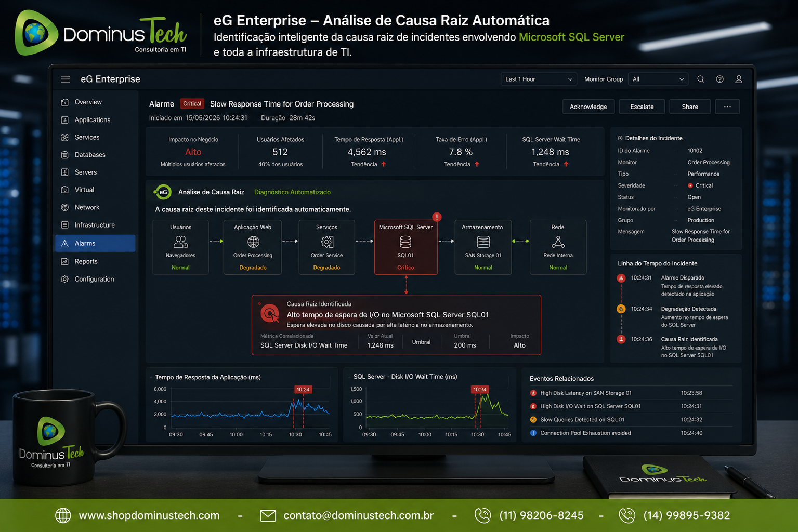
Task: Click the 10:24:36 Causa Raiz Identificada marker
Action: click(x=621, y=339)
